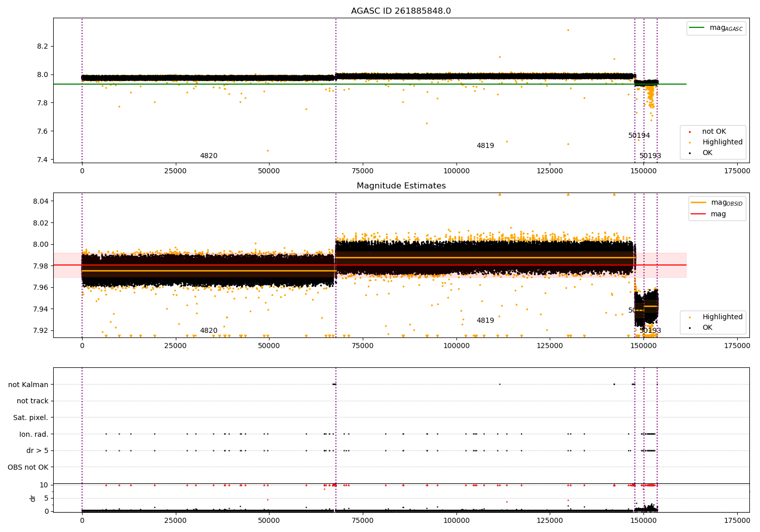Click the '7.8' y-axis tick label
760x532 pixels.
click(x=43, y=103)
